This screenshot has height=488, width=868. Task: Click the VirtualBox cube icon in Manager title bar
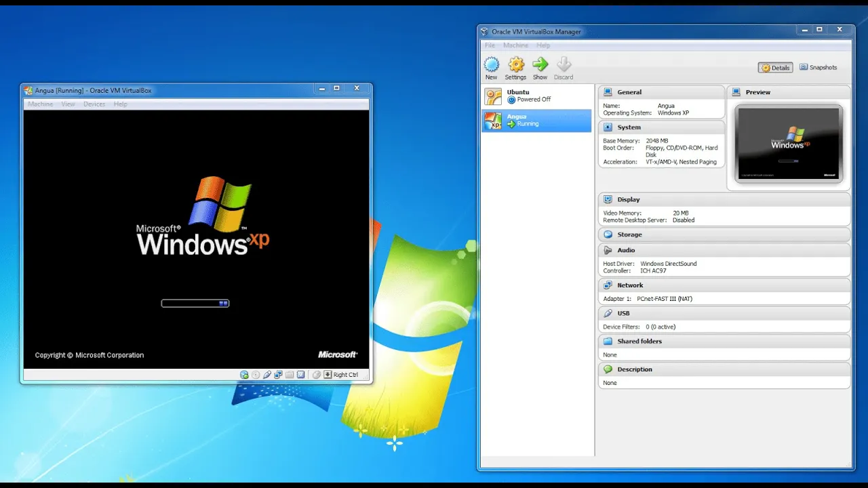484,31
